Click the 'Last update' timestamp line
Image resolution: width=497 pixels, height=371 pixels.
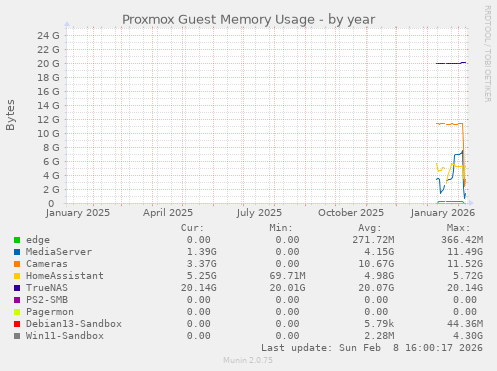pos(372,348)
